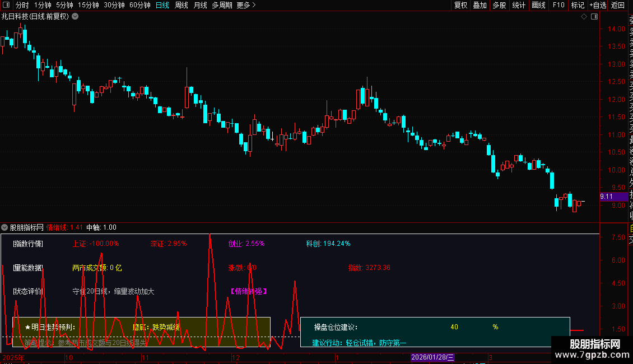Click the 中轴: 1.00 value
The width and height of the screenshot is (633, 364).
coord(101,227)
